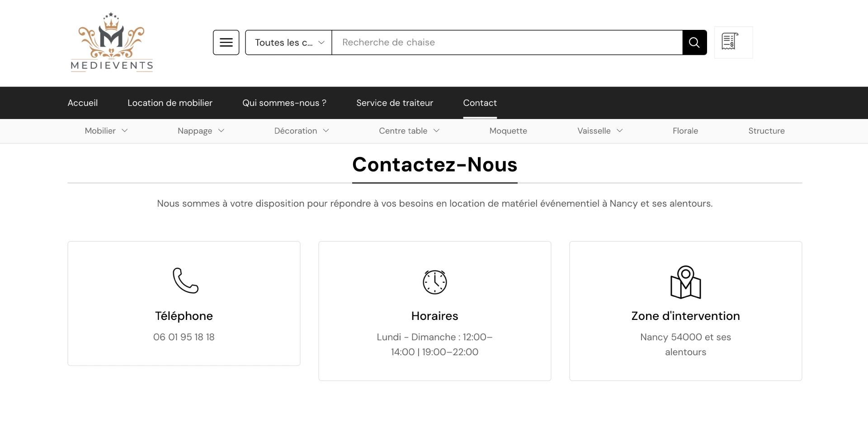Select the Moquette category link

(x=508, y=131)
